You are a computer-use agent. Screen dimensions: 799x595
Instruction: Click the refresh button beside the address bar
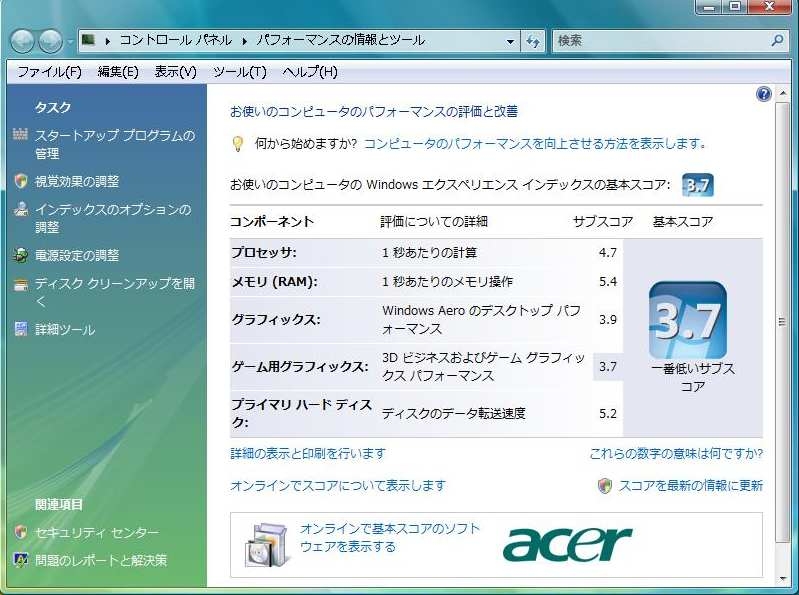point(532,41)
